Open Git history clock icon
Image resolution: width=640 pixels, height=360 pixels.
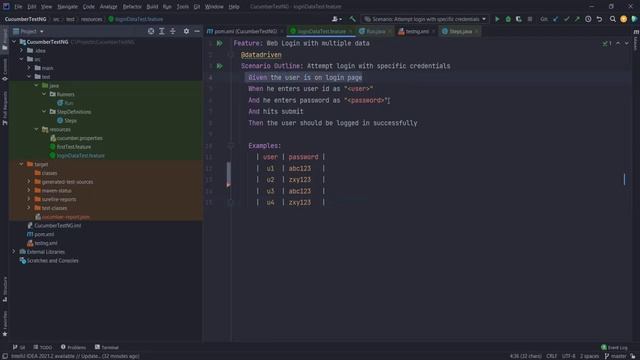588,19
